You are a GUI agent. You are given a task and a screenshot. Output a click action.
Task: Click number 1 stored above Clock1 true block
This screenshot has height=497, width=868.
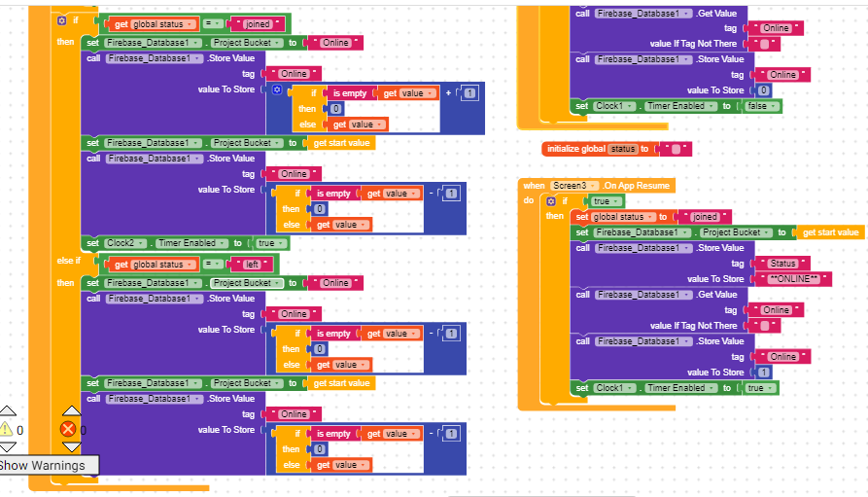coord(763,373)
